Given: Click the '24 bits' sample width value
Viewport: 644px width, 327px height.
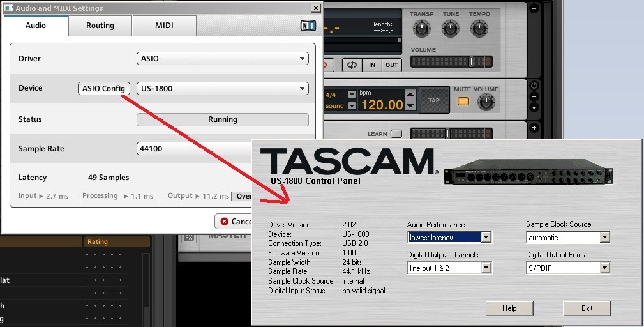Looking at the screenshot, I should click(353, 262).
